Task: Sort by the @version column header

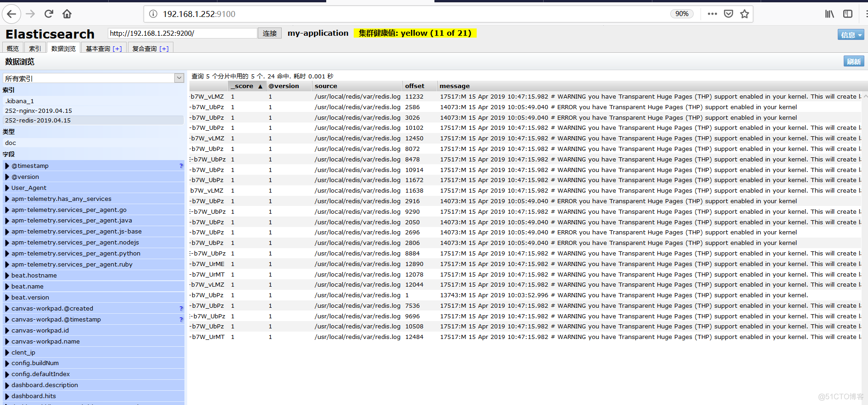Action: point(289,86)
